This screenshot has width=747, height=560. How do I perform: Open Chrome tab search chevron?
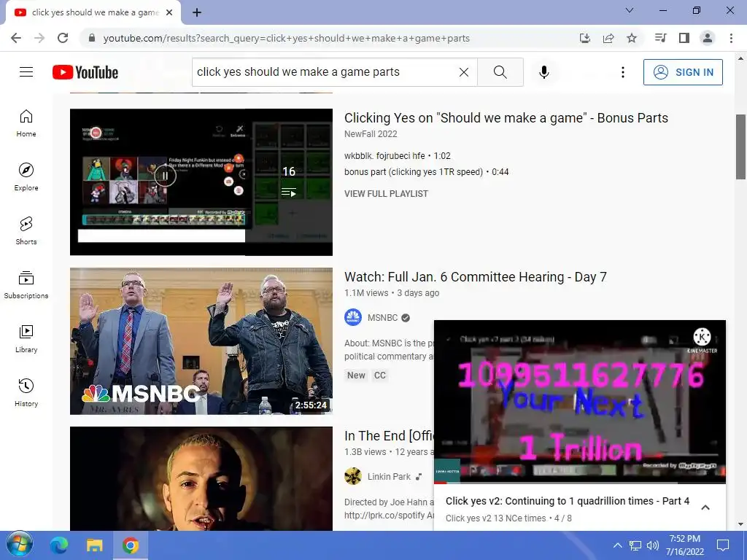tap(630, 10)
